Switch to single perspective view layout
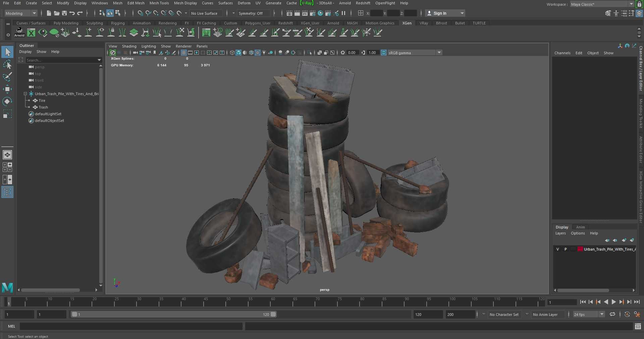 (7, 155)
